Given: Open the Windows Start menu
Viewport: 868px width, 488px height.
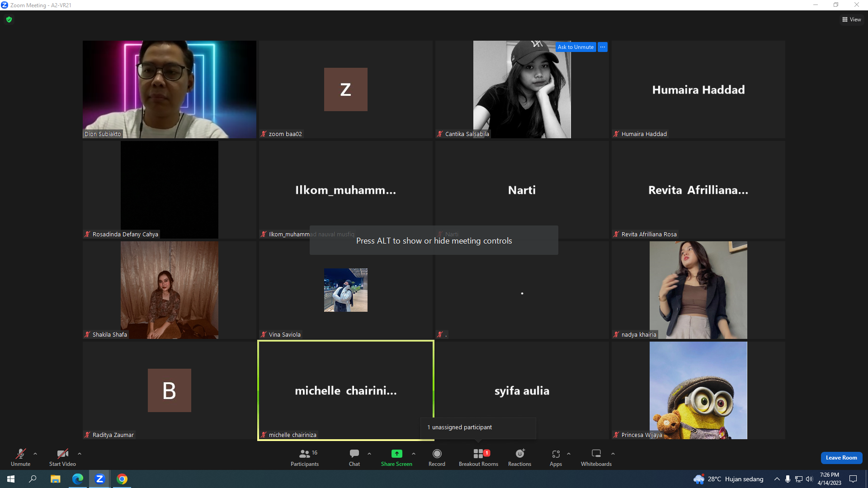Looking at the screenshot, I should coord(11,479).
